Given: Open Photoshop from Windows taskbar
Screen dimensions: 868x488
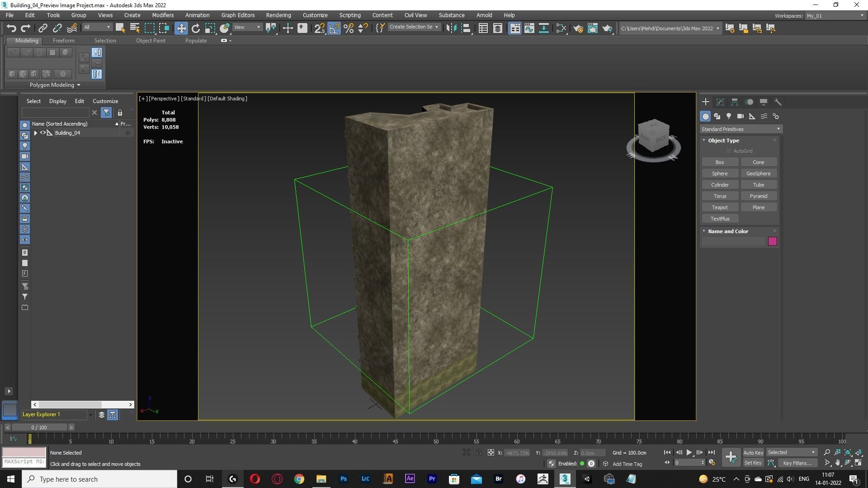Looking at the screenshot, I should (x=343, y=479).
